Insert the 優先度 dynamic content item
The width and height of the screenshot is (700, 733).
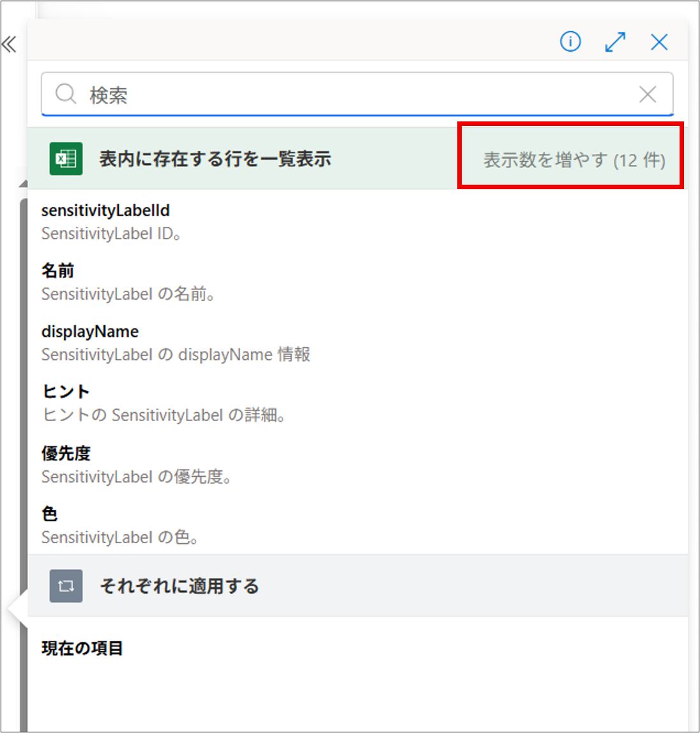click(66, 453)
